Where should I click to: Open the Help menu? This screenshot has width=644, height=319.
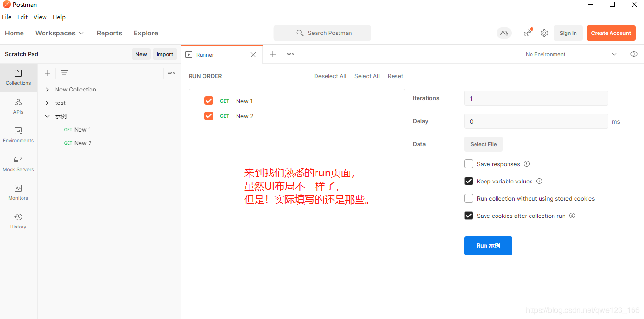59,17
